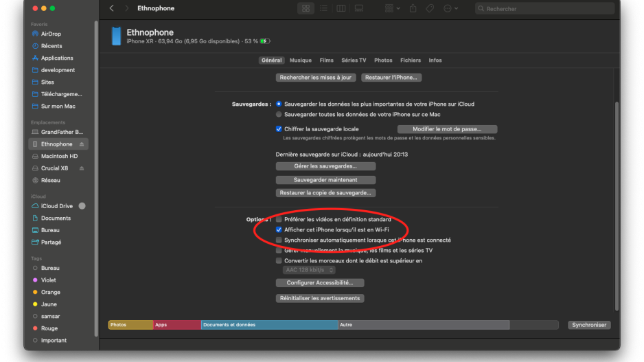Click the iCloud Drive sync status indicator
This screenshot has height=362, width=644.
(x=82, y=206)
